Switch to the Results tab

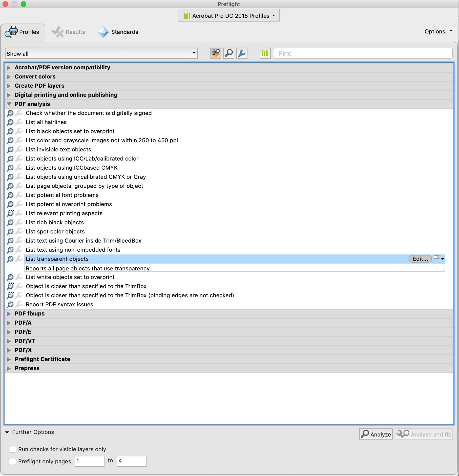68,32
